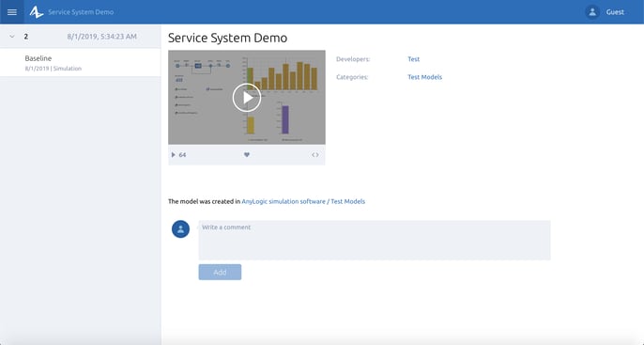This screenshot has height=345, width=644.
Task: Like the model with the heart icon
Action: 246,154
